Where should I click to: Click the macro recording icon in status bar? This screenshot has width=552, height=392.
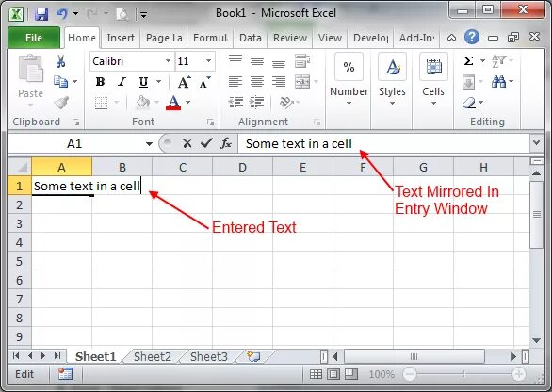pyautogui.click(x=66, y=374)
